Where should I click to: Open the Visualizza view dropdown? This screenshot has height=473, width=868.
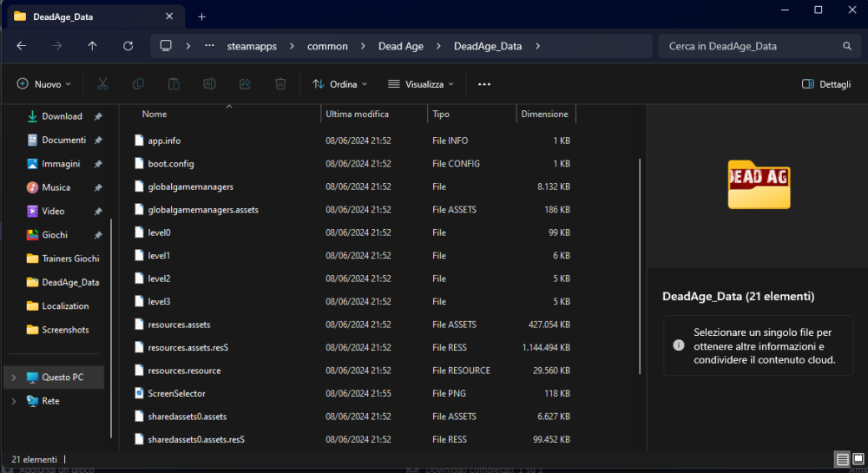click(x=421, y=84)
